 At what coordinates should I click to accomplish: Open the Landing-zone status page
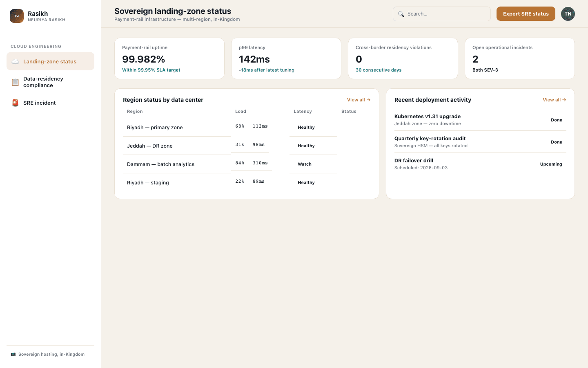(x=50, y=61)
